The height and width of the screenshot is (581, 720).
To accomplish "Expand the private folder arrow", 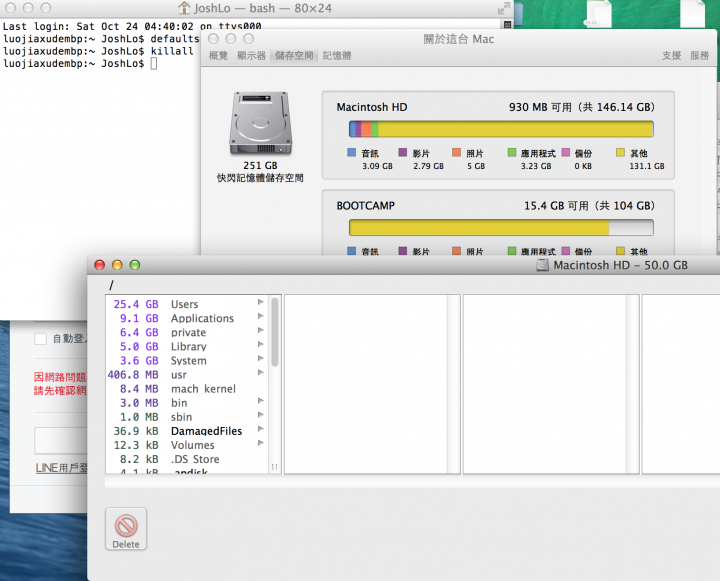I will click(260, 331).
